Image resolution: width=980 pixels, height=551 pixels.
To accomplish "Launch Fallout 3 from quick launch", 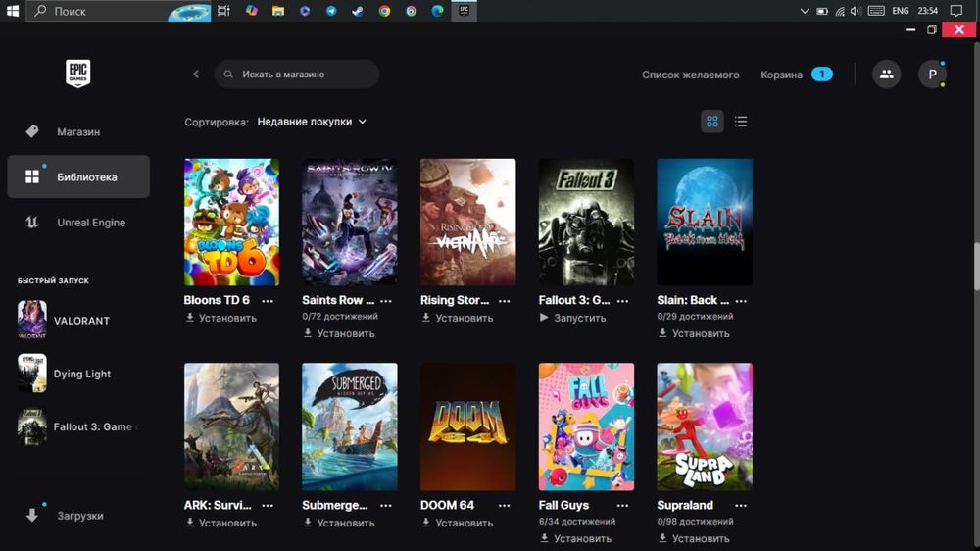I will tap(78, 426).
